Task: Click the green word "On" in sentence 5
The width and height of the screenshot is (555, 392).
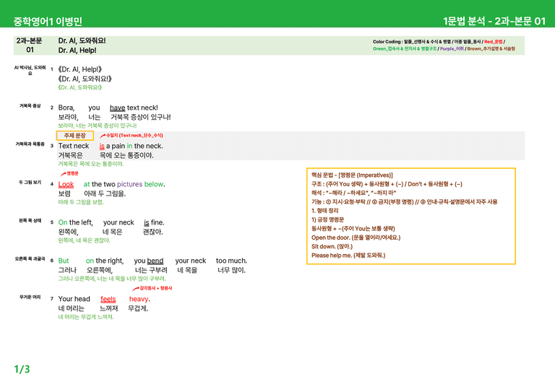Action: point(63,222)
